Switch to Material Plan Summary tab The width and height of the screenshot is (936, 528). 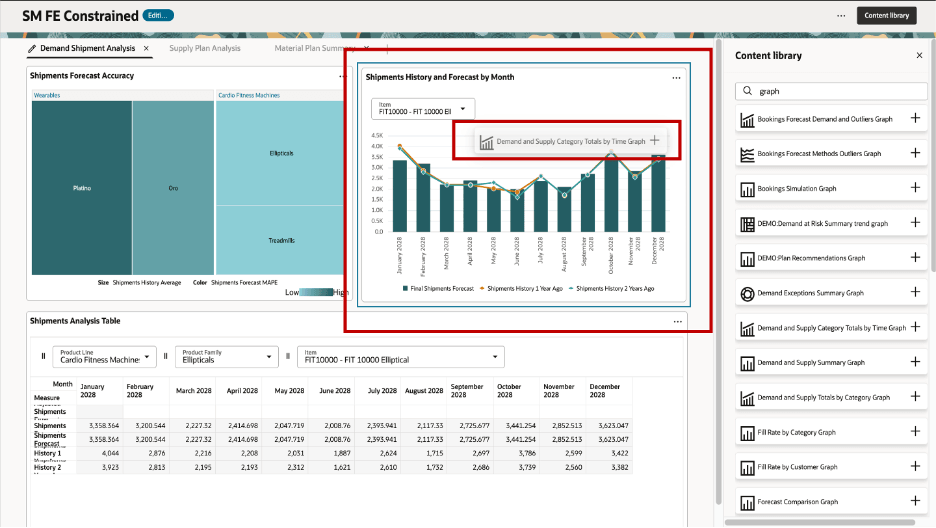[315, 48]
